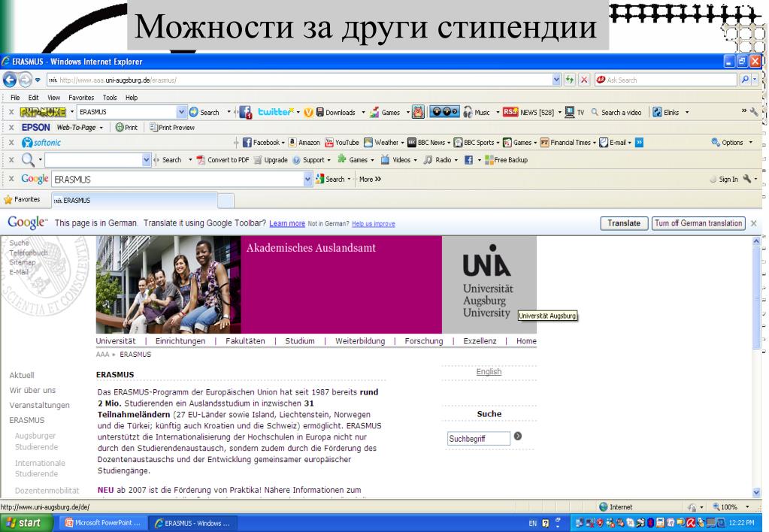Click the page vertical scrollbar down arrow
The width and height of the screenshot is (769, 532).
point(755,492)
